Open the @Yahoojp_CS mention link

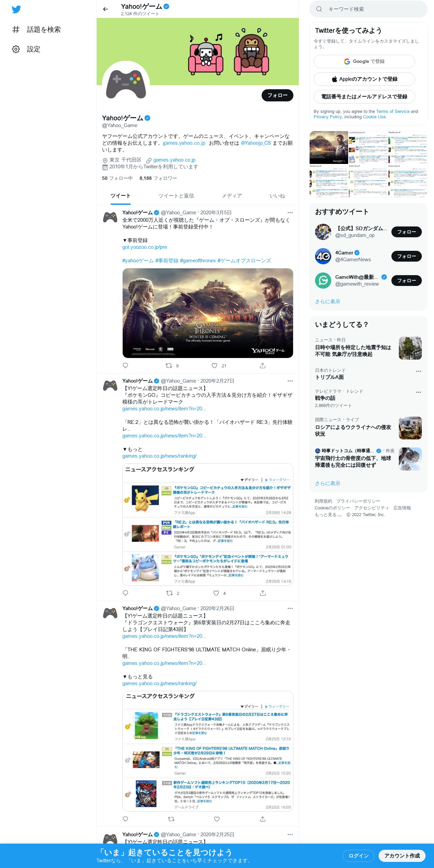point(256,143)
